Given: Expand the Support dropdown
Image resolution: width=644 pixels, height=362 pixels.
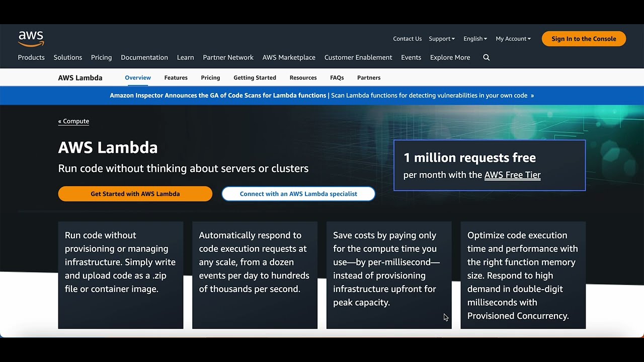Looking at the screenshot, I should point(442,39).
